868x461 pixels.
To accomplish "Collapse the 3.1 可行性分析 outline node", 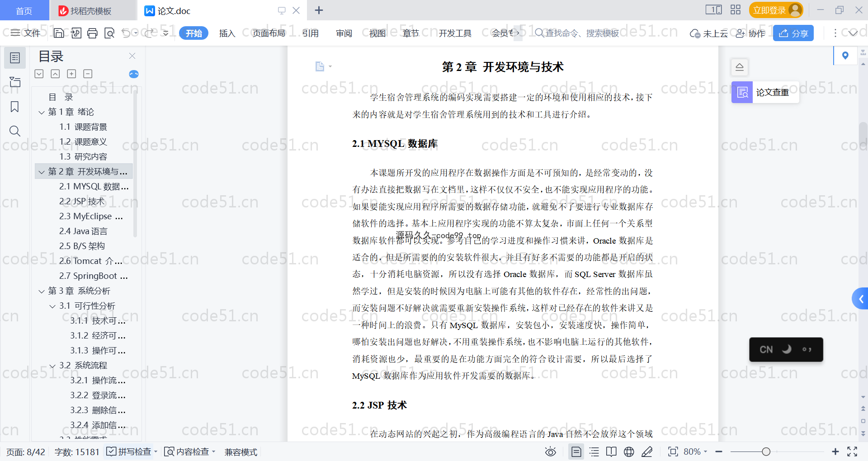I will pyautogui.click(x=52, y=306).
